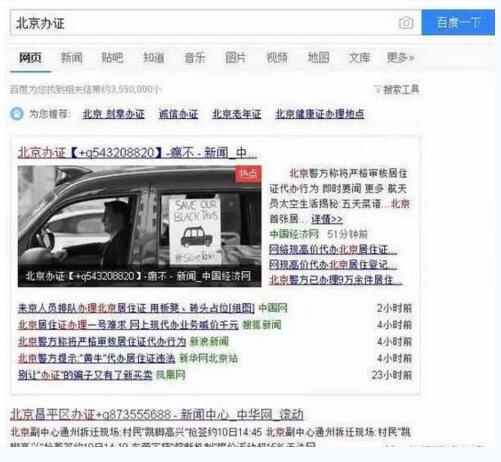Open the 知道 tab
The height and width of the screenshot is (462, 501).
click(x=154, y=58)
